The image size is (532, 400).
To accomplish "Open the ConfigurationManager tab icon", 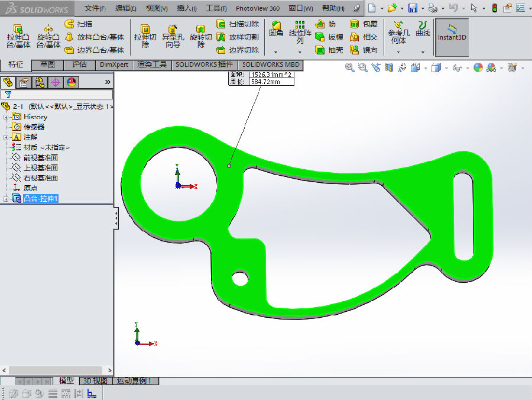I will tap(40, 82).
